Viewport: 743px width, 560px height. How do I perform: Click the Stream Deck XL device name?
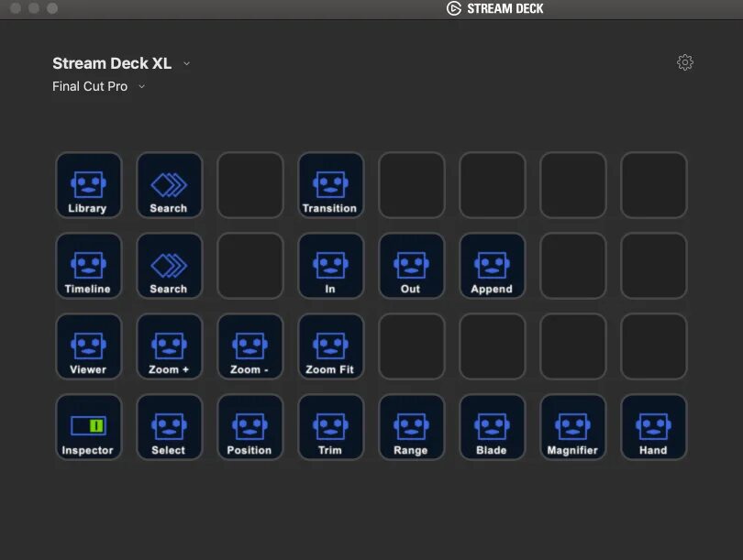coord(112,63)
